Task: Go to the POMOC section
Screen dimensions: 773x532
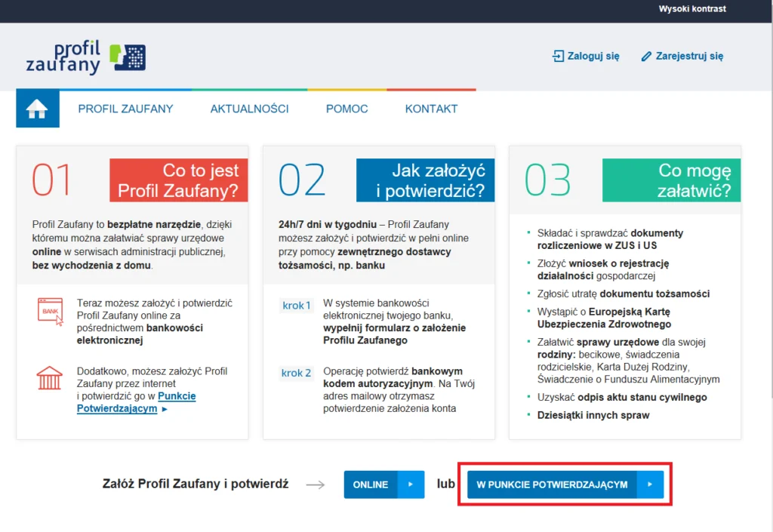Action: coord(346,109)
